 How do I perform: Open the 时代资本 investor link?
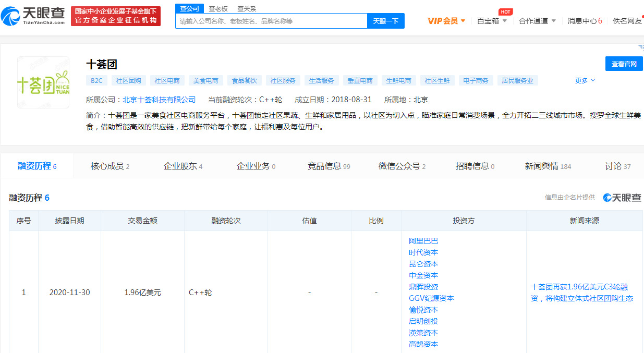pos(423,252)
